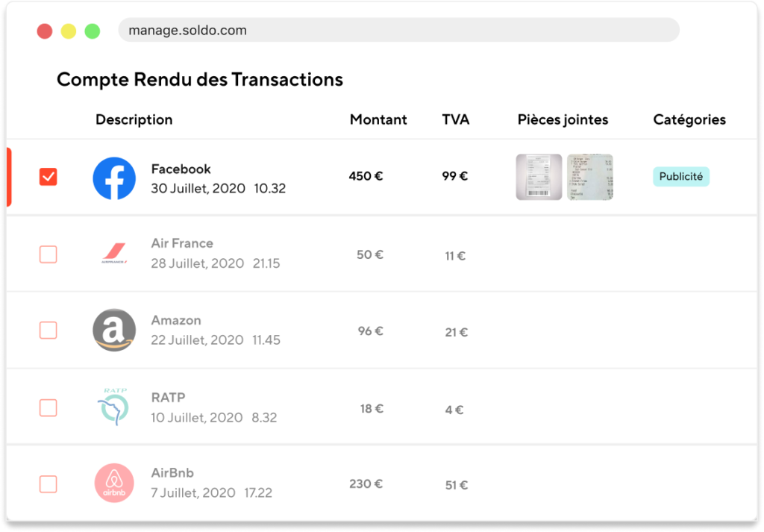
Task: Click the 4 € TVA value
Action: [454, 410]
